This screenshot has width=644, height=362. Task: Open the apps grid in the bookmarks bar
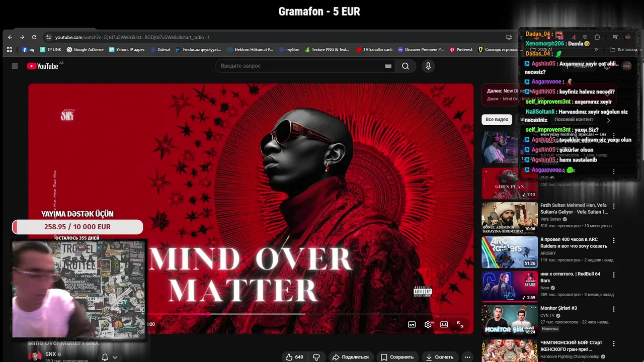(x=9, y=50)
